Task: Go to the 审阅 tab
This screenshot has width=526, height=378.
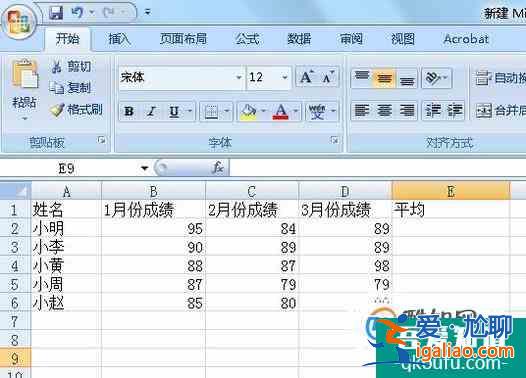Action: pos(351,39)
